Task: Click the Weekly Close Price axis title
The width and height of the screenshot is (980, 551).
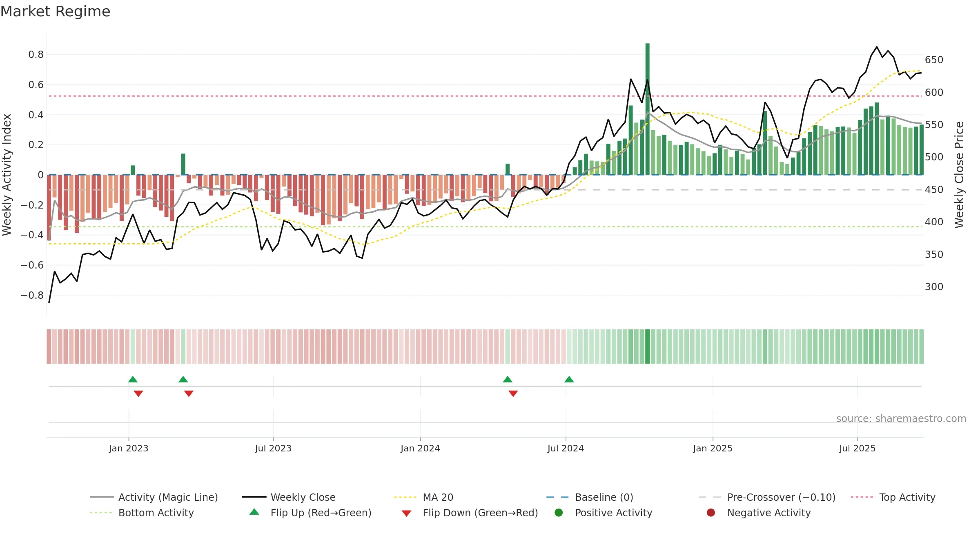Action: click(x=959, y=175)
